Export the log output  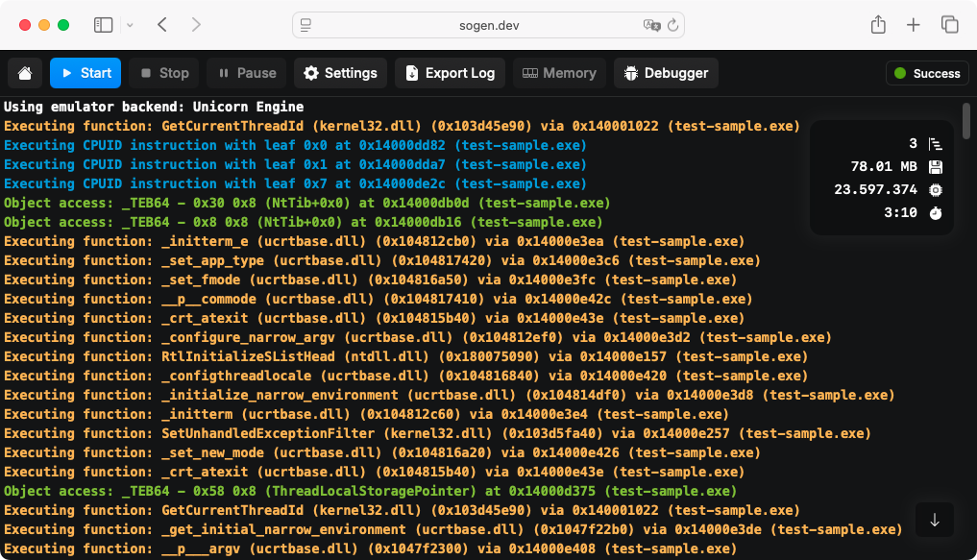pyautogui.click(x=450, y=74)
